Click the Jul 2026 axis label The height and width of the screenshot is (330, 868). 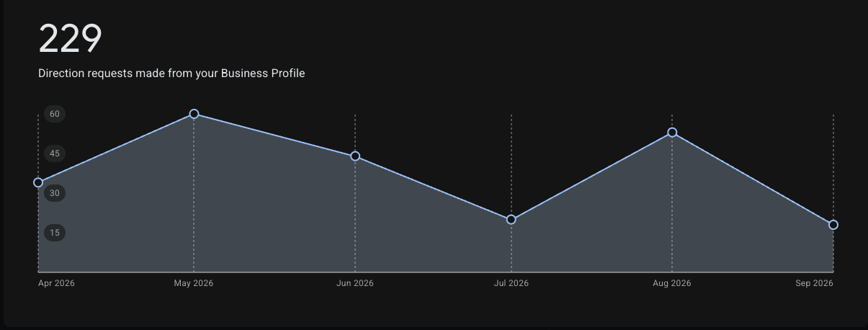tap(511, 283)
